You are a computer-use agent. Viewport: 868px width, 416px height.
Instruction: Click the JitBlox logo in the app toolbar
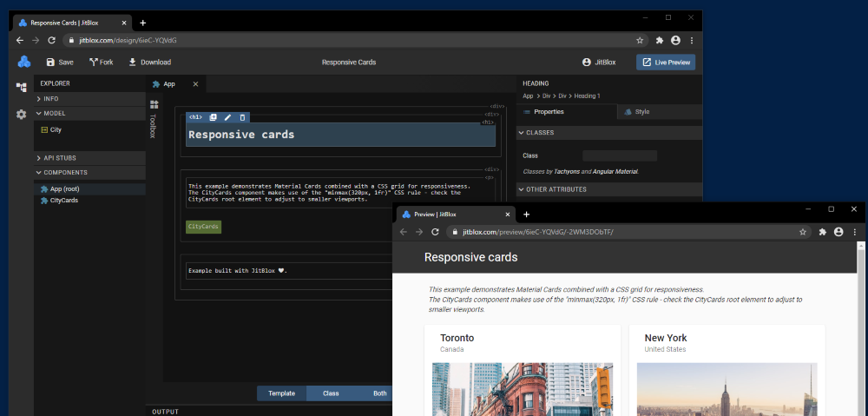click(x=23, y=62)
